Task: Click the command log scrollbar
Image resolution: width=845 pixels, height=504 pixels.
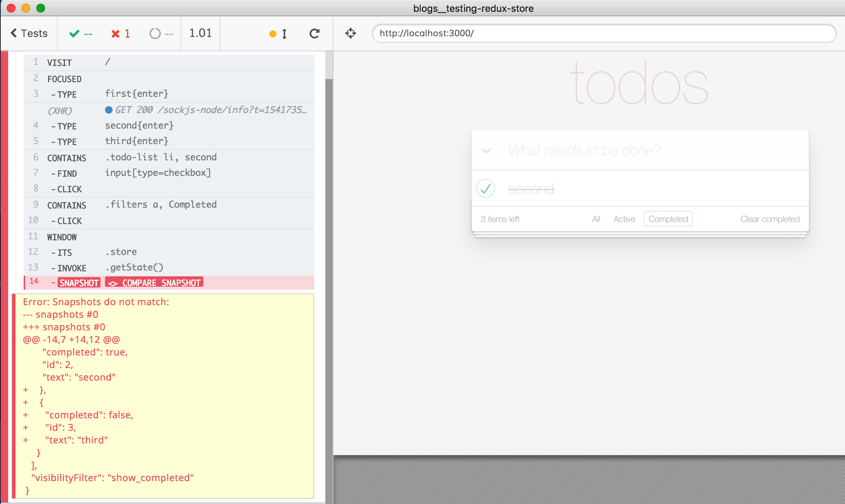Action: (x=329, y=259)
